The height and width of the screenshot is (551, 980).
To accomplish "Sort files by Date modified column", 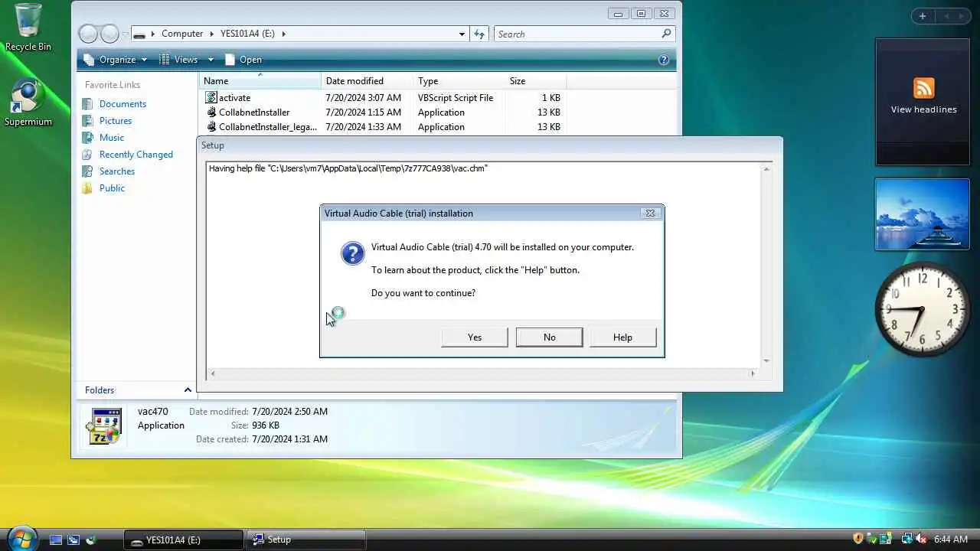I will tap(367, 81).
